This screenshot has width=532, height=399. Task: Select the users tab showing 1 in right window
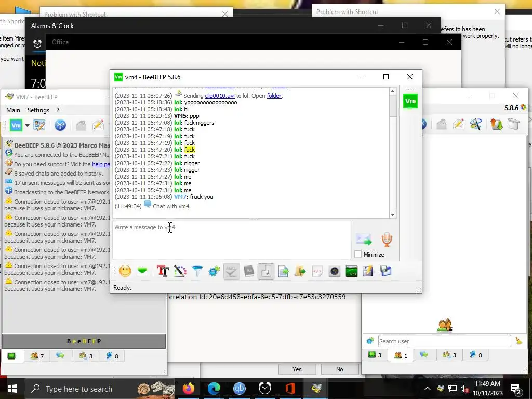(x=401, y=355)
